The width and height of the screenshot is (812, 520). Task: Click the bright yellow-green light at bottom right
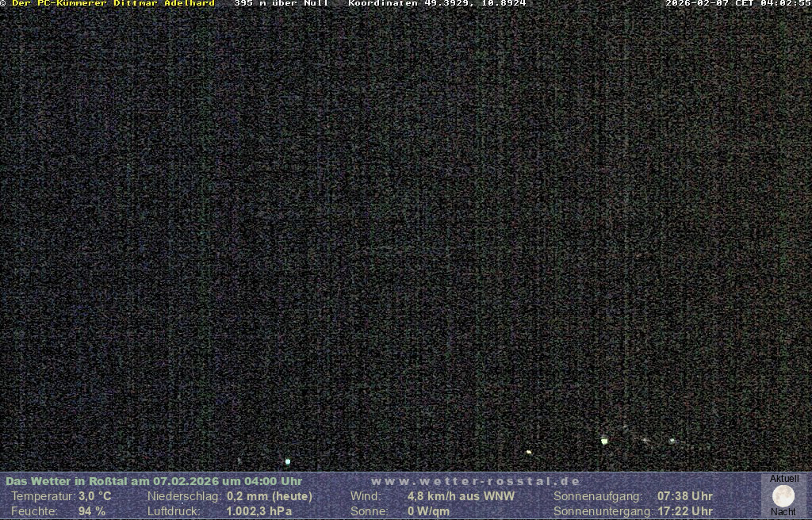[604, 441]
